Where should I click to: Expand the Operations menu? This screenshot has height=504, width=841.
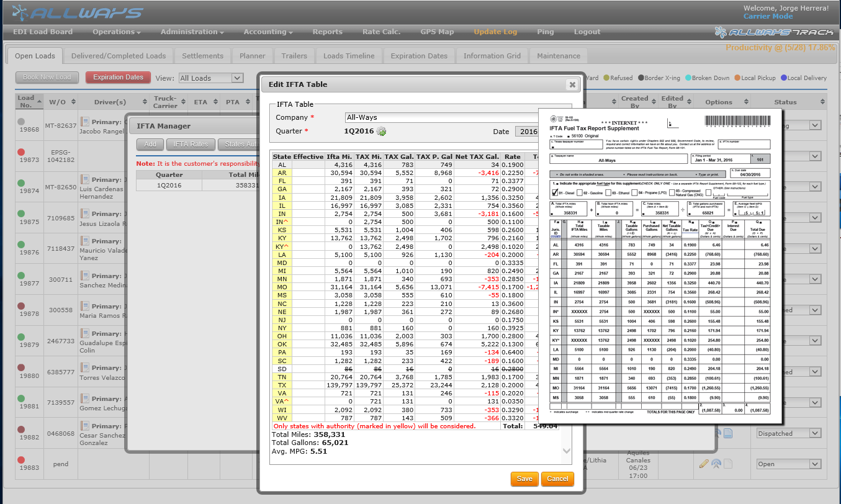pyautogui.click(x=117, y=32)
